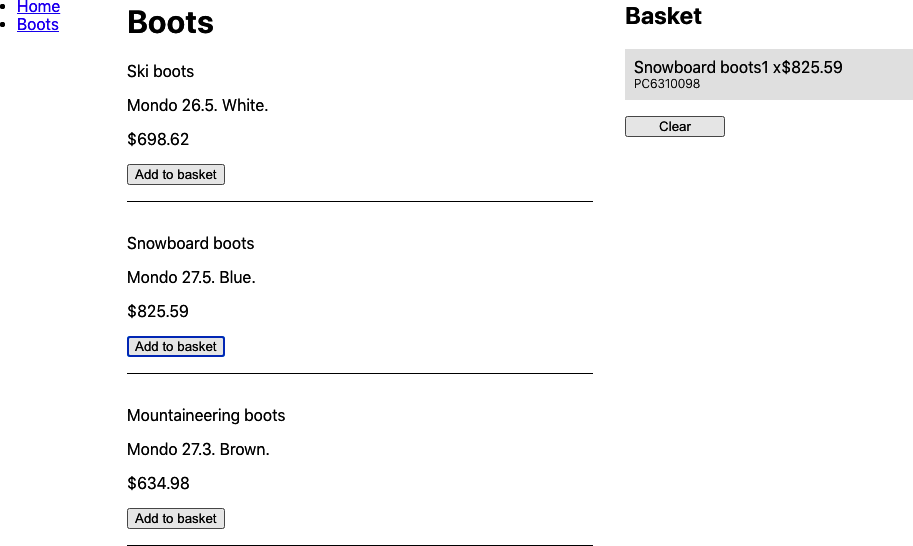This screenshot has height=546, width=913.
Task: Select the Ski boots product title
Action: [160, 72]
